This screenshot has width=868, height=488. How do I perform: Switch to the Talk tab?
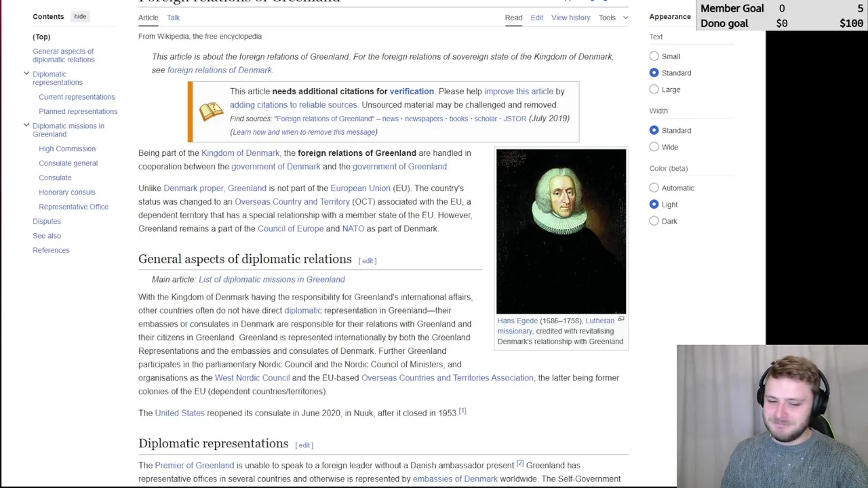tap(173, 18)
